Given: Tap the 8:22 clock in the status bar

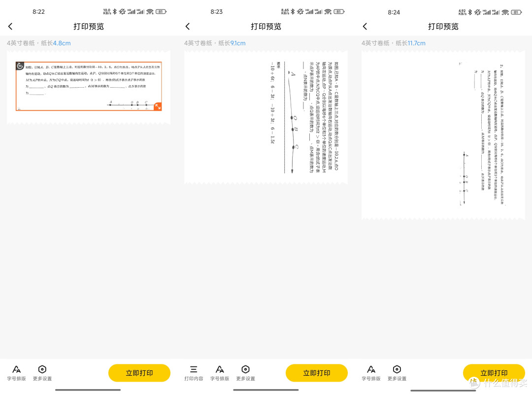Looking at the screenshot, I should click(x=39, y=11).
